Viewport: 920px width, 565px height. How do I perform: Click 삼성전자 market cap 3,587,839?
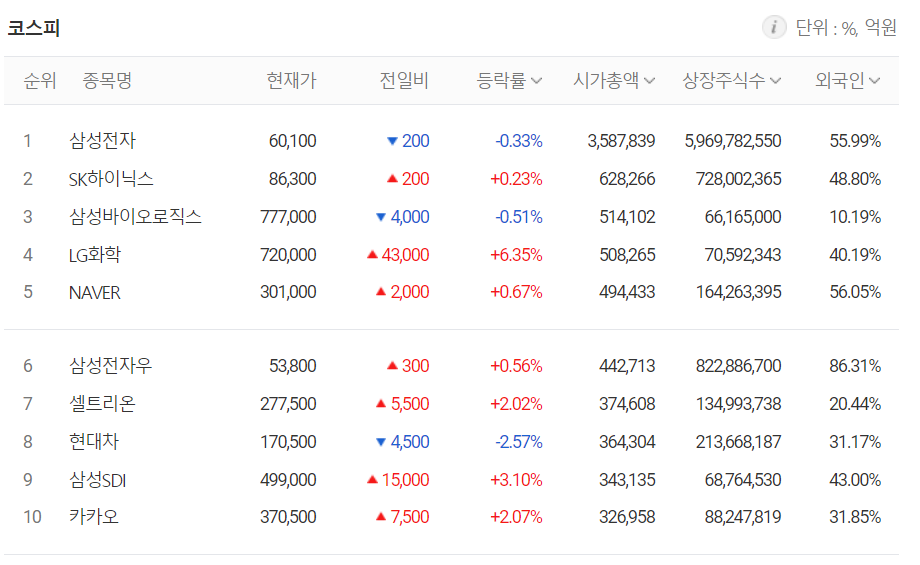coord(621,141)
